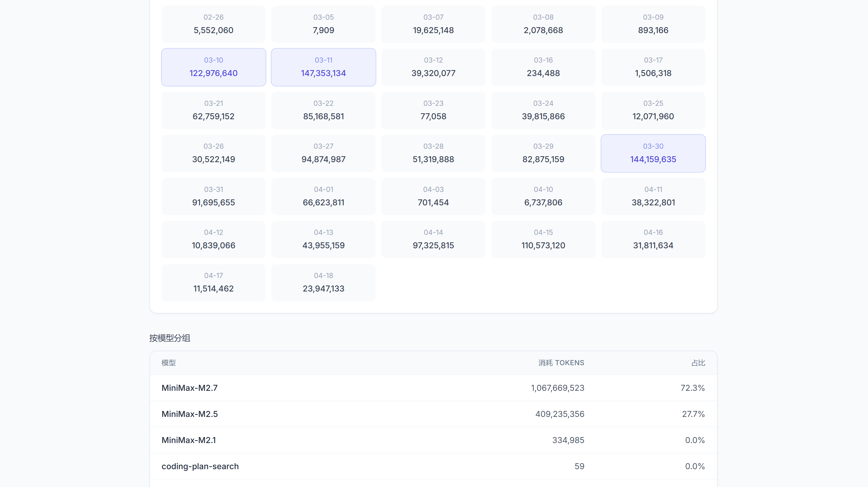The width and height of the screenshot is (868, 487).
Task: Select the coding-plan-search row
Action: 433,467
